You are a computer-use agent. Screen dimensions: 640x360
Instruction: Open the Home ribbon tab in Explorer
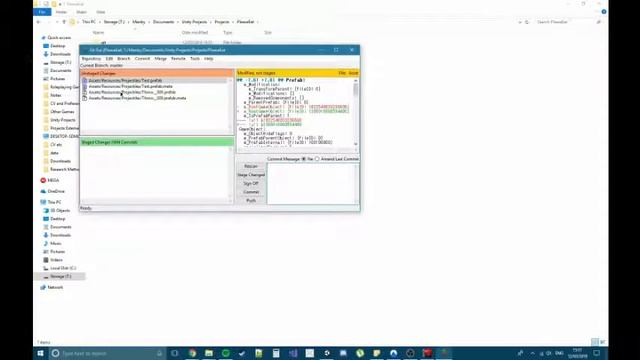coord(61,12)
